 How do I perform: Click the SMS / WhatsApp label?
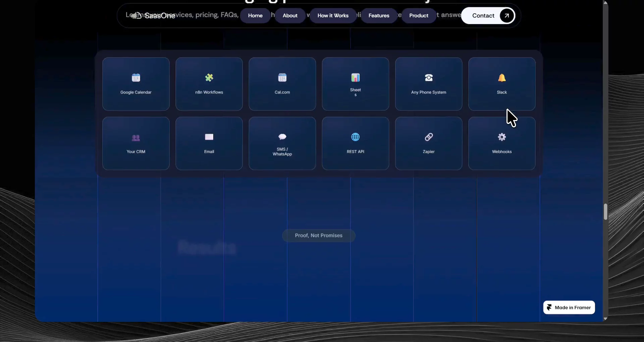click(x=282, y=152)
